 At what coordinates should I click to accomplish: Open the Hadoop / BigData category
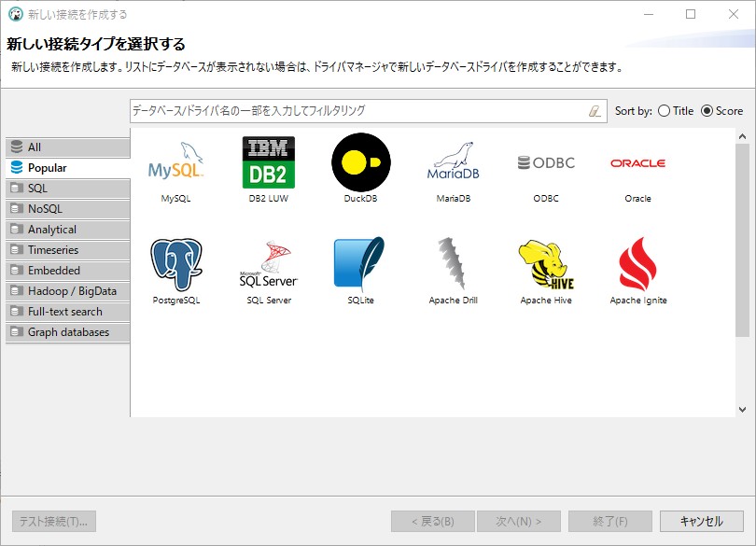[68, 291]
